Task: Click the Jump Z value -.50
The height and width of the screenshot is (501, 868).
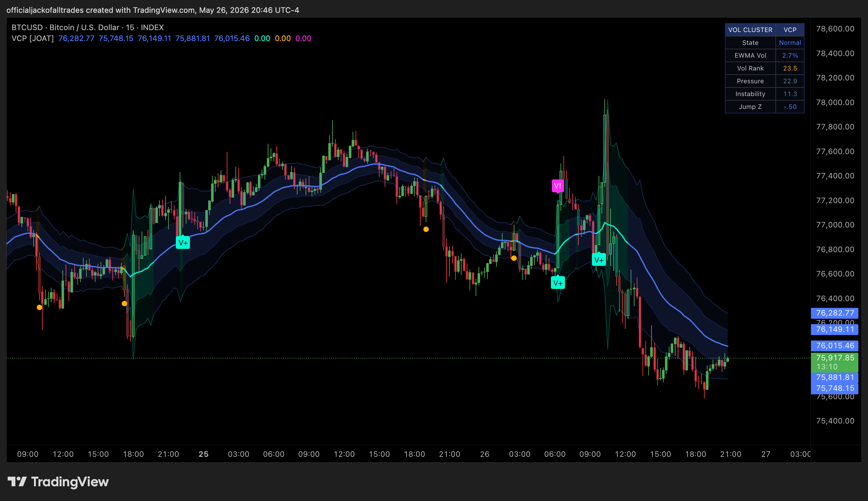Action: coord(790,107)
